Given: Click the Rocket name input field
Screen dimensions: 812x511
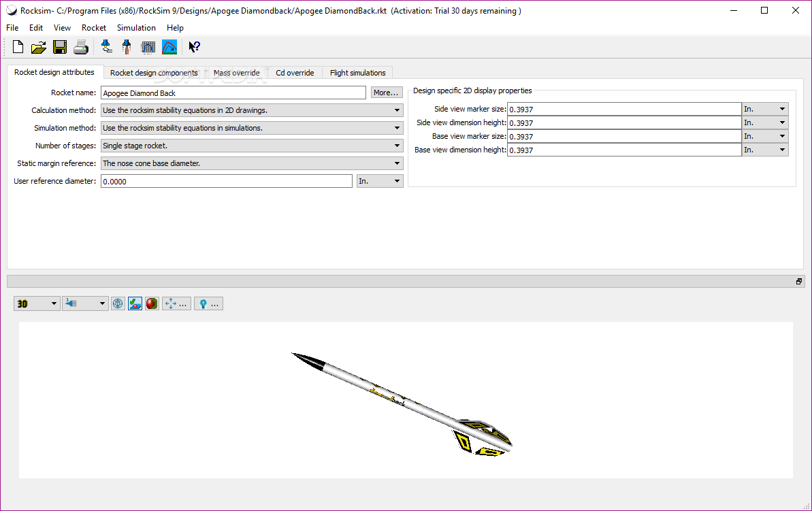Looking at the screenshot, I should point(233,93).
